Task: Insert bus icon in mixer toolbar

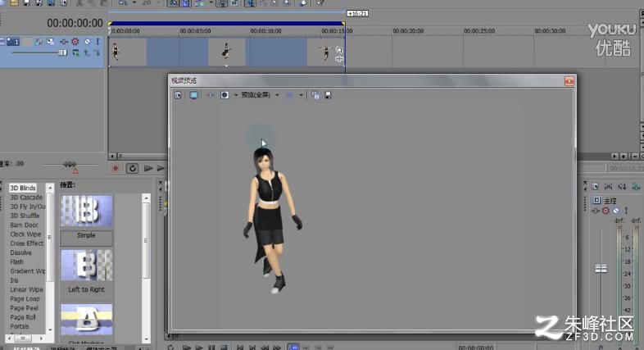Action: point(636,187)
